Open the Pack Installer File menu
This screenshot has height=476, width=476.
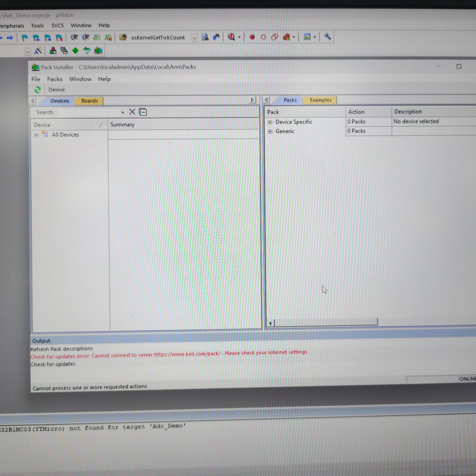36,79
